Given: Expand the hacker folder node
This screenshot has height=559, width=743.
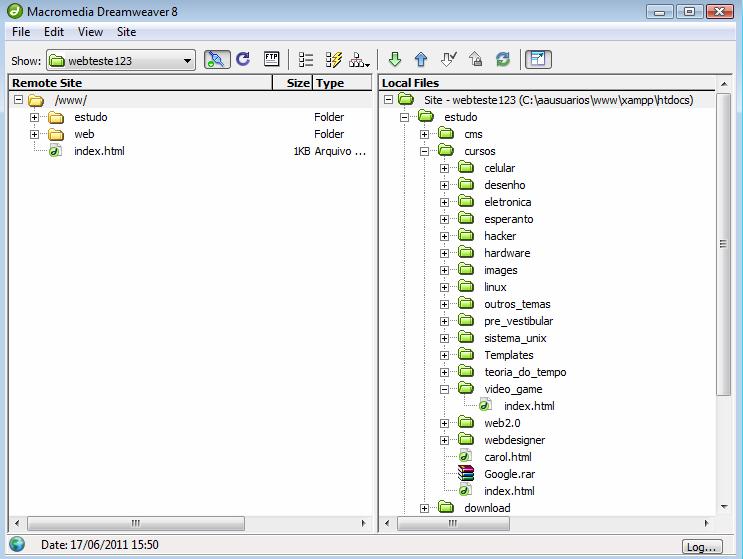Looking at the screenshot, I should tap(444, 236).
